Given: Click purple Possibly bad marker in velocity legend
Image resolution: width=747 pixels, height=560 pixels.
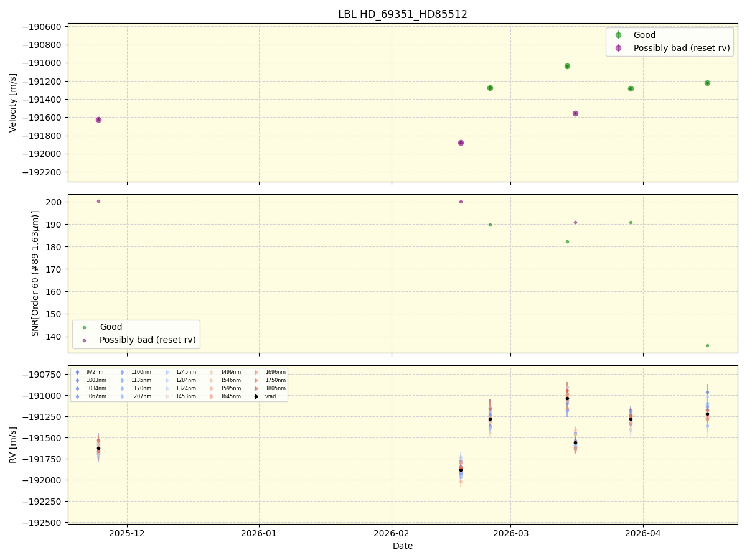Looking at the screenshot, I should point(618,48).
